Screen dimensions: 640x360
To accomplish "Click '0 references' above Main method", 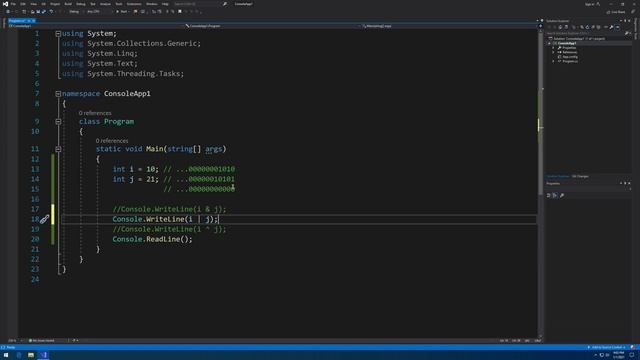I will (112, 141).
